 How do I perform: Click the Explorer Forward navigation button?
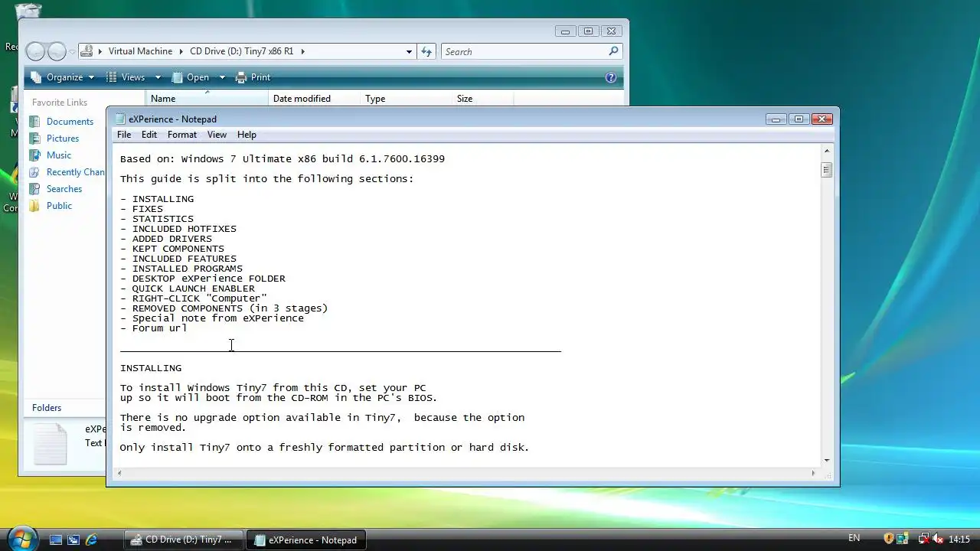click(x=57, y=51)
